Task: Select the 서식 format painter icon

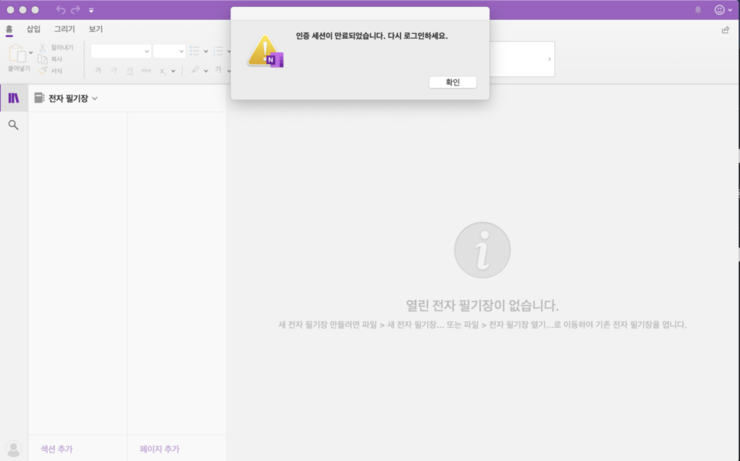Action: point(42,71)
